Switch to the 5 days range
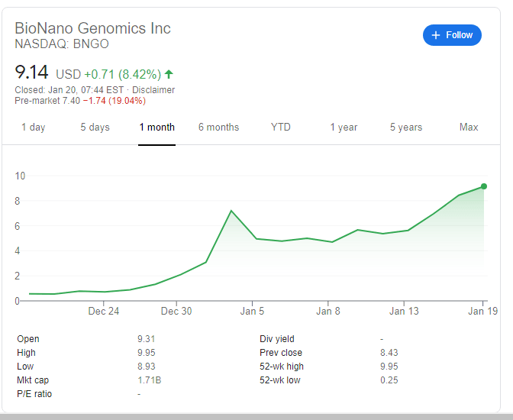This screenshot has height=420, width=513. [x=95, y=128]
